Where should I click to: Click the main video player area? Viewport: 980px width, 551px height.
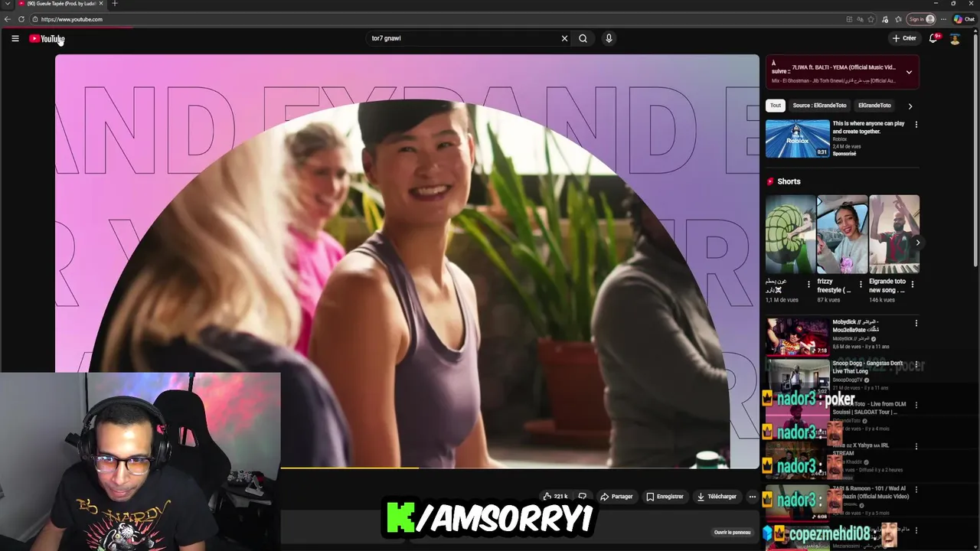coord(407,261)
